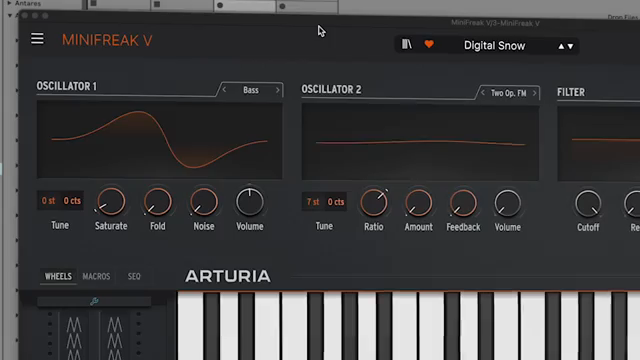Click the Oscillator 2 Ratio knob
640x360 pixels.
[x=373, y=203]
